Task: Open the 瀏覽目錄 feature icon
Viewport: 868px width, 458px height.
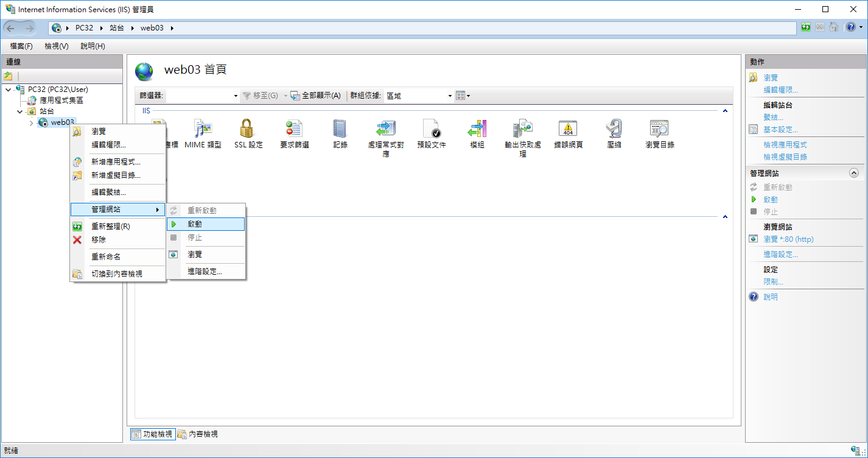Action: [x=659, y=129]
